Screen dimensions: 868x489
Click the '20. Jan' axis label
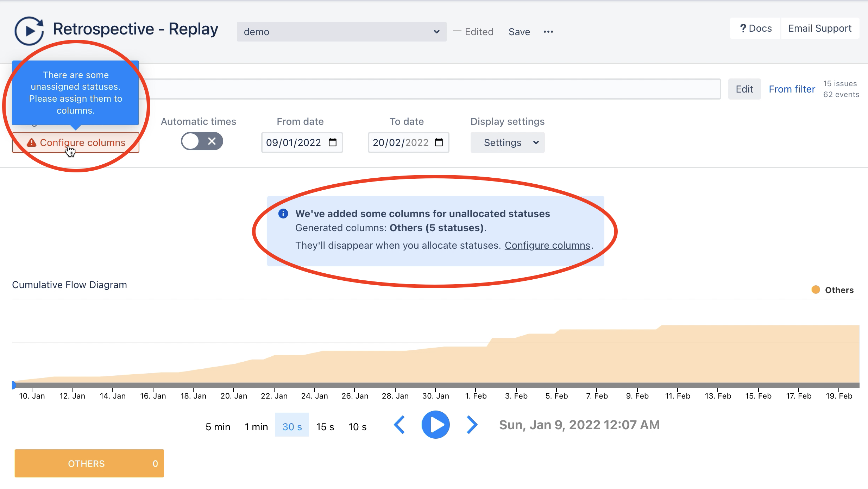[x=234, y=396]
